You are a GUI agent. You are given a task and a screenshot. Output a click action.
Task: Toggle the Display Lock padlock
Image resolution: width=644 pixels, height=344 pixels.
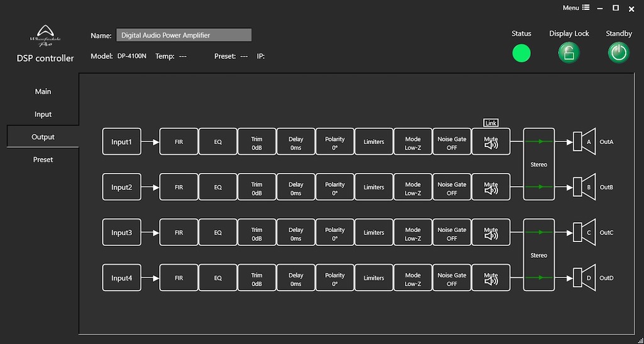569,53
